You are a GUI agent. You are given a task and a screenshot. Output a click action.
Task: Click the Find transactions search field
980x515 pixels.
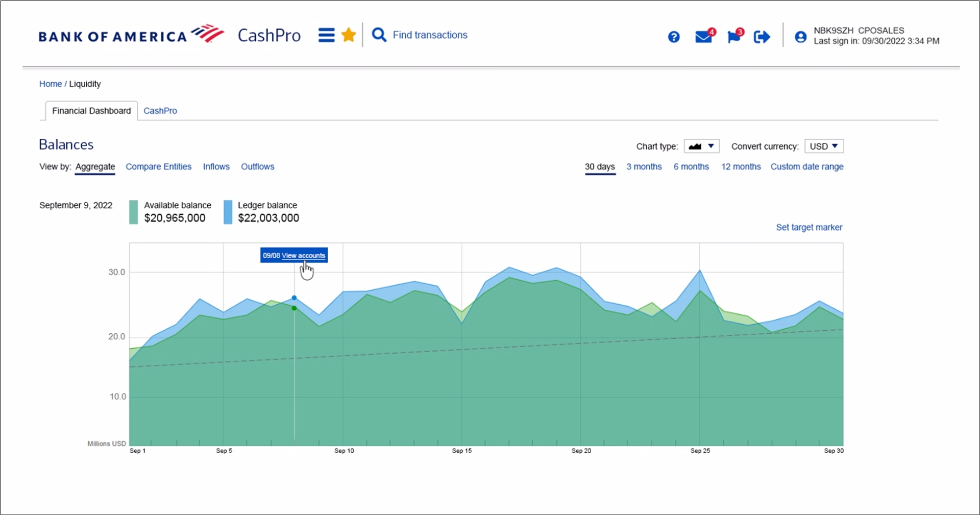point(430,35)
